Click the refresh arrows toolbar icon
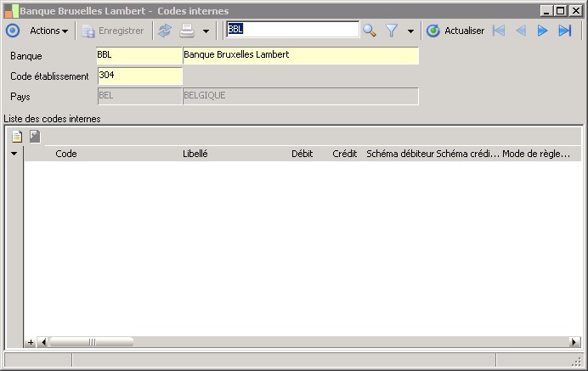The height and width of the screenshot is (371, 588). pyautogui.click(x=165, y=31)
